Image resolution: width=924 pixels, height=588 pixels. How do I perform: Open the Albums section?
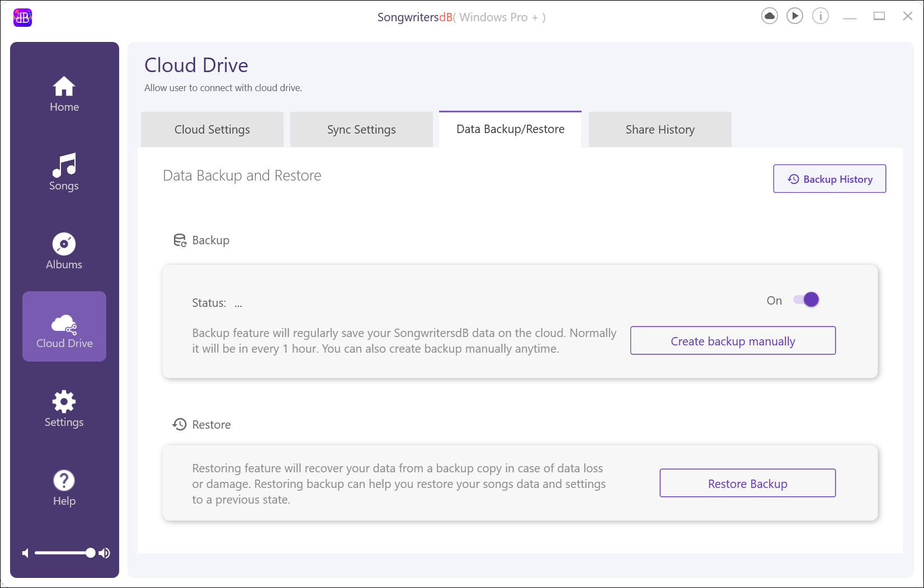tap(64, 252)
